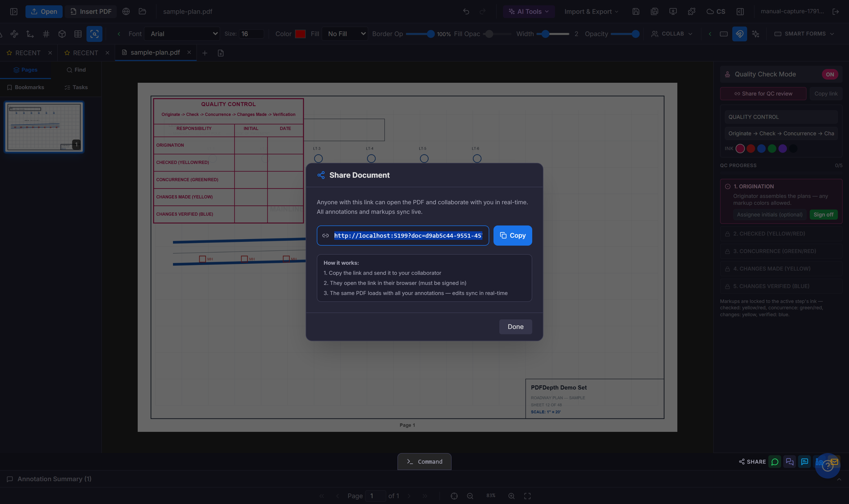Viewport: 849px width, 504px height.
Task: Click the monitor download icon
Action: click(x=673, y=12)
